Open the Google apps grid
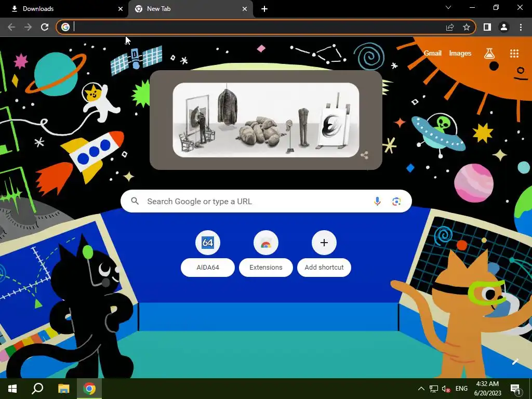532x399 pixels. coord(514,54)
